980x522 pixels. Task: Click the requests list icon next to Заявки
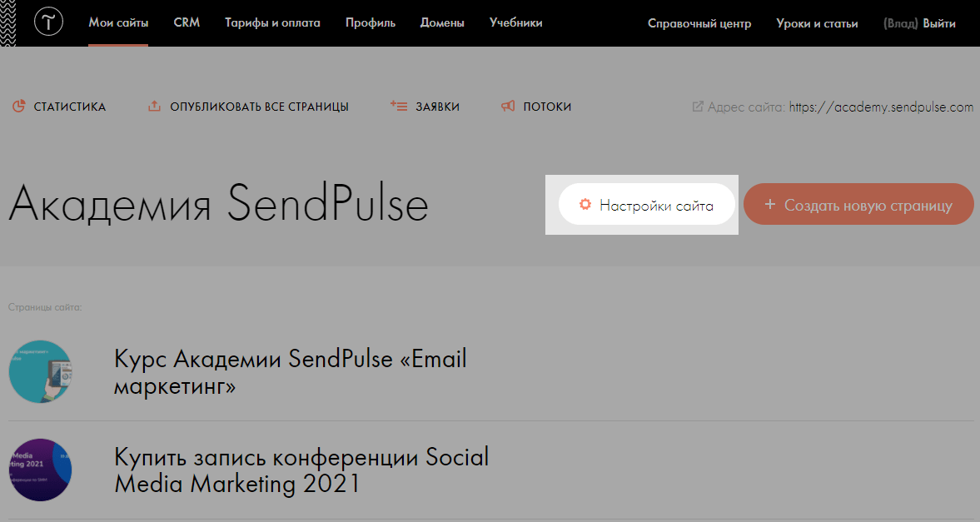(398, 107)
